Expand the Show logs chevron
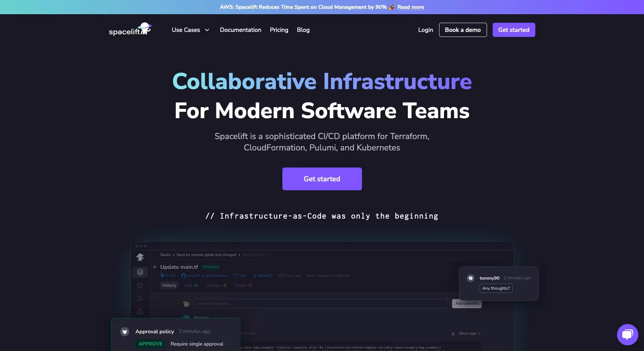The image size is (644, 351). (479, 334)
